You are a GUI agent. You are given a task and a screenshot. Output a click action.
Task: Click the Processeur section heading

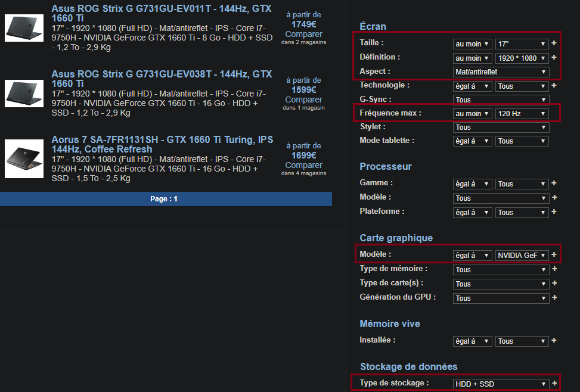pyautogui.click(x=386, y=166)
